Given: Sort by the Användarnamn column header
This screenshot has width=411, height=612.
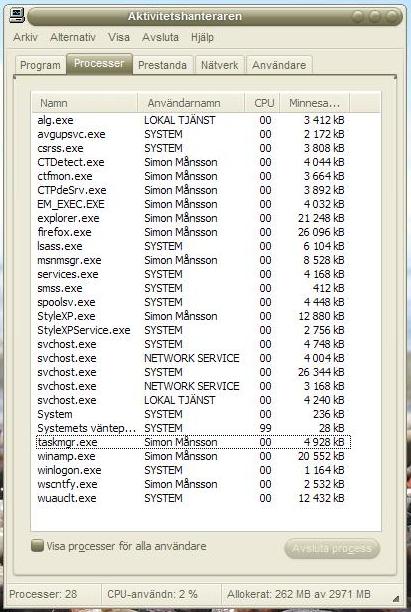Looking at the screenshot, I should click(x=191, y=103).
